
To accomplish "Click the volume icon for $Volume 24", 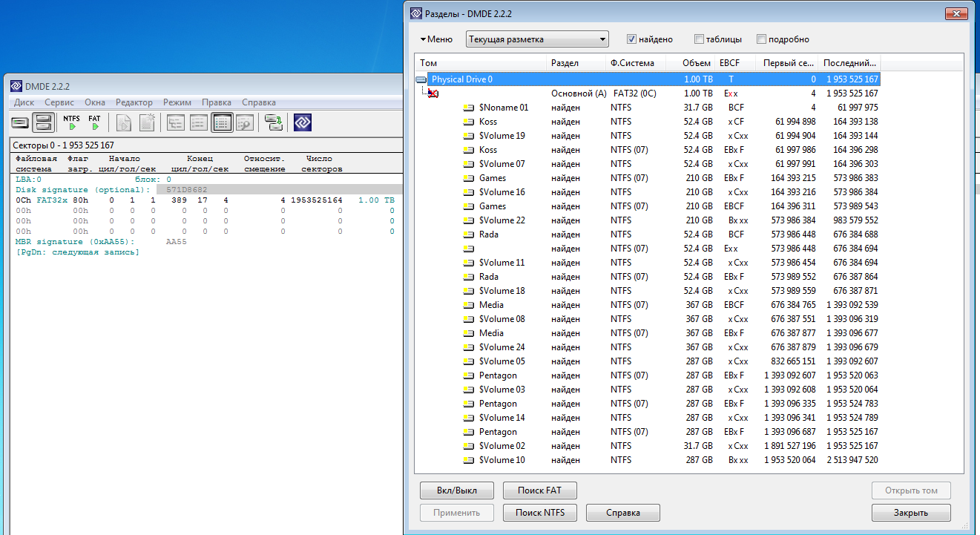I will pos(468,347).
